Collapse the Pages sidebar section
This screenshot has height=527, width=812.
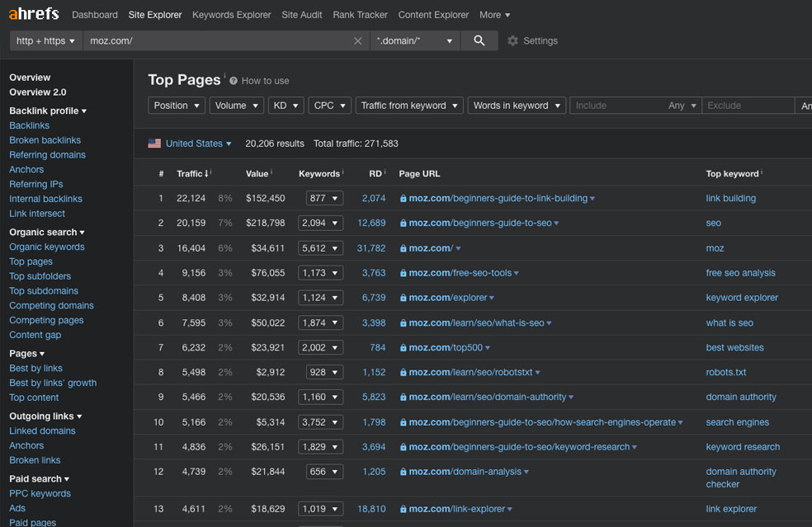27,354
